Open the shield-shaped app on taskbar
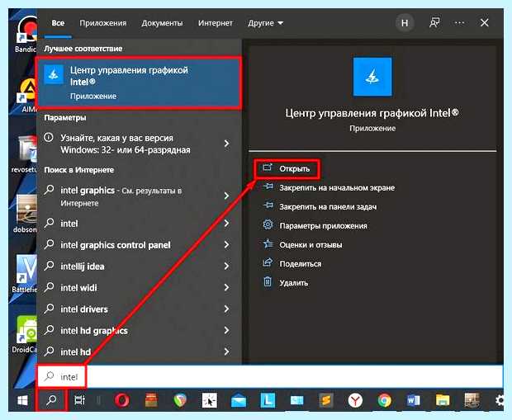The height and width of the screenshot is (420, 512). pyautogui.click(x=179, y=400)
